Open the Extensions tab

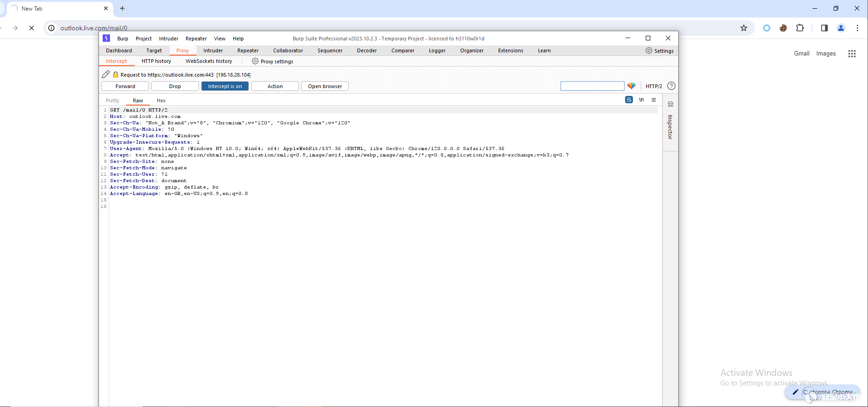pos(511,50)
